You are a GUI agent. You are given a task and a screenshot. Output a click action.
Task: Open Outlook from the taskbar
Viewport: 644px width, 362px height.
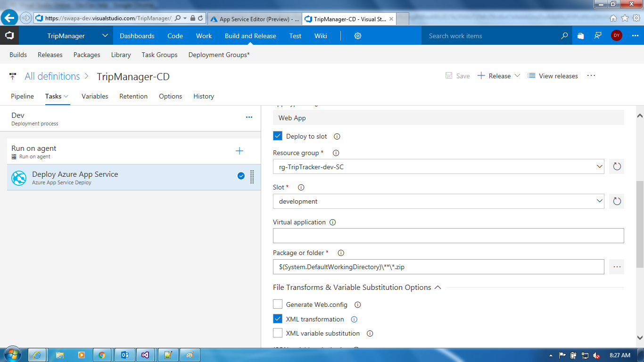124,355
